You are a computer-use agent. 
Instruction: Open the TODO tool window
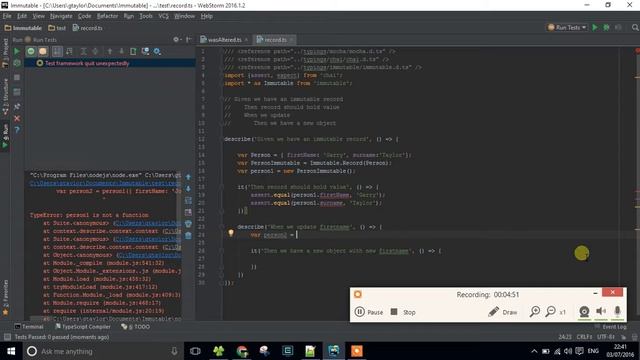(136, 327)
